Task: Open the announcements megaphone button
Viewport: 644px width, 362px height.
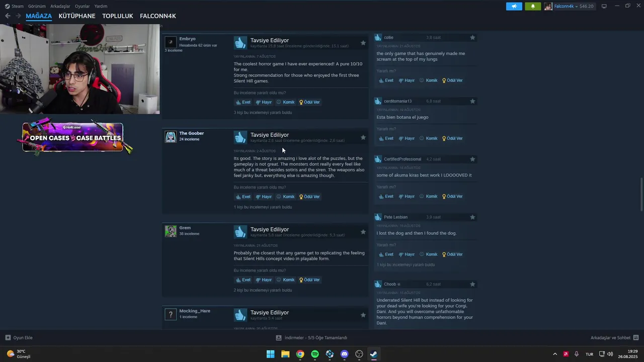Action: point(514,6)
